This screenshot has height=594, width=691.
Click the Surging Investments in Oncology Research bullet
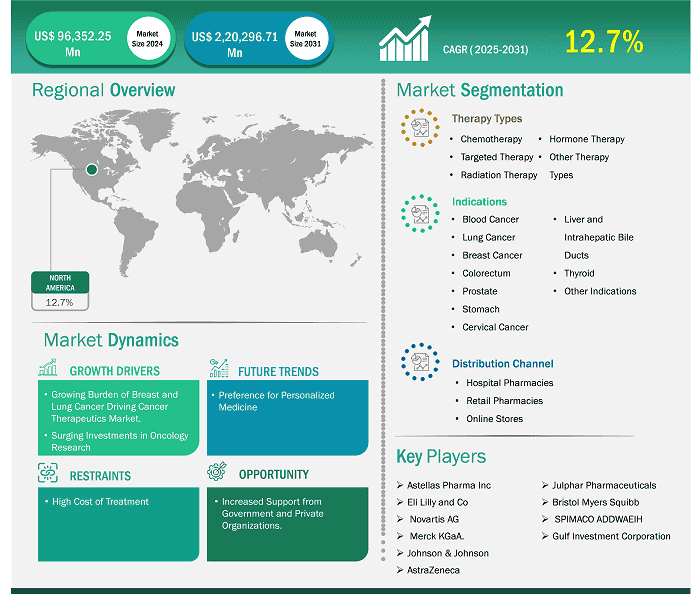pos(119,441)
